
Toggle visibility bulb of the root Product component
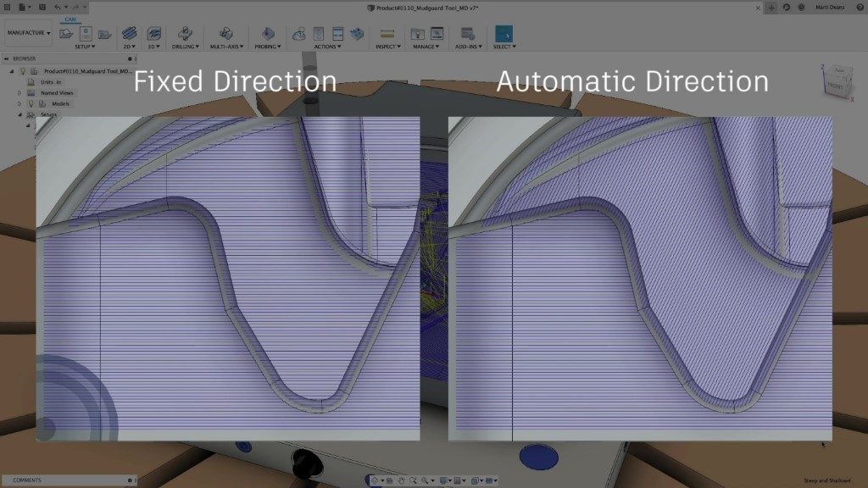coord(23,72)
